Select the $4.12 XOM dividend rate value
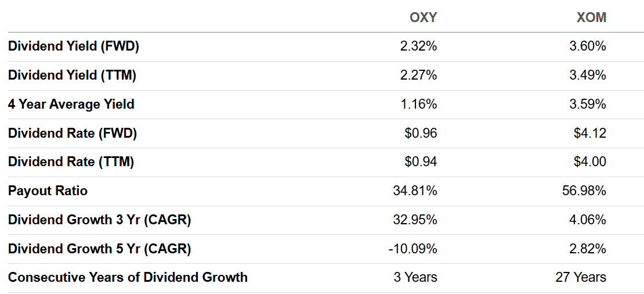The image size is (644, 294). point(590,134)
